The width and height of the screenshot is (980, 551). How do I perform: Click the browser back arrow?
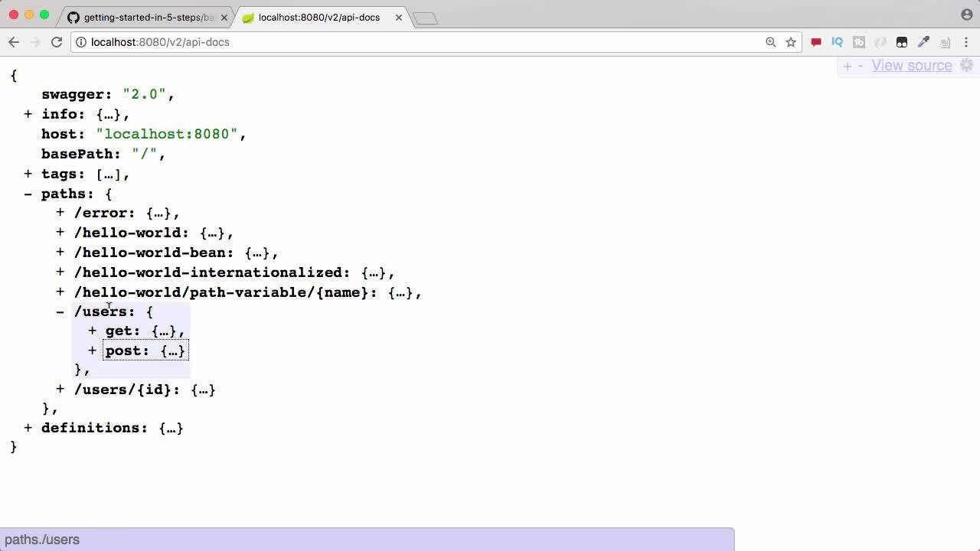point(14,42)
